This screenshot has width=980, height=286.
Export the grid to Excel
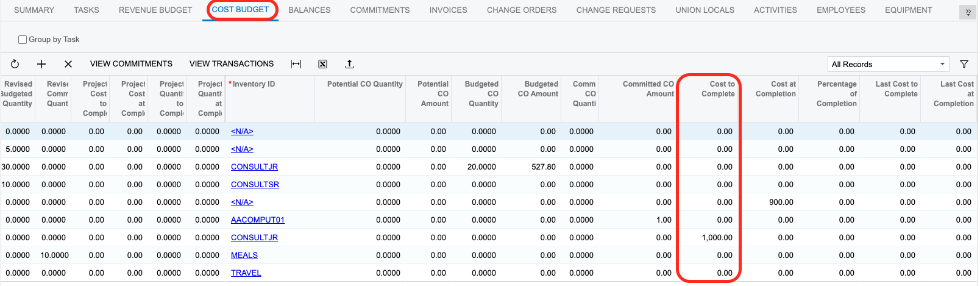coord(323,64)
